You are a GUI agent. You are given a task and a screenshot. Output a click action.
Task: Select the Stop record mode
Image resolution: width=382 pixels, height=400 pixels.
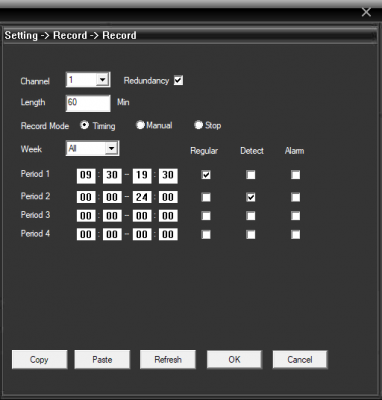pos(199,125)
